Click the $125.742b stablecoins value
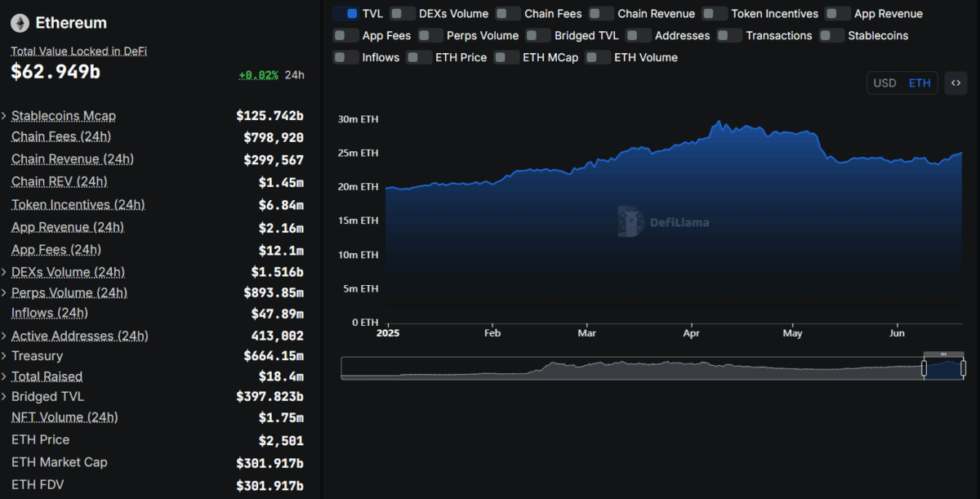The width and height of the screenshot is (980, 499). coord(270,116)
